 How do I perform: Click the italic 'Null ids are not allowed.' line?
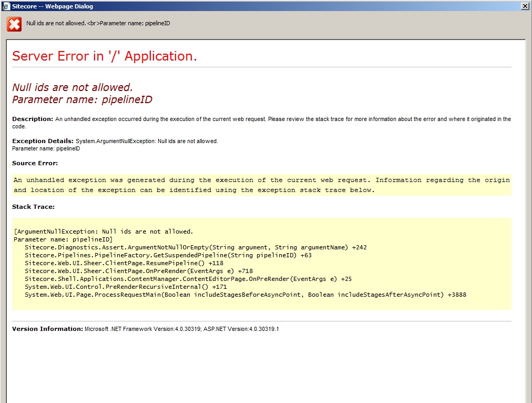[72, 87]
